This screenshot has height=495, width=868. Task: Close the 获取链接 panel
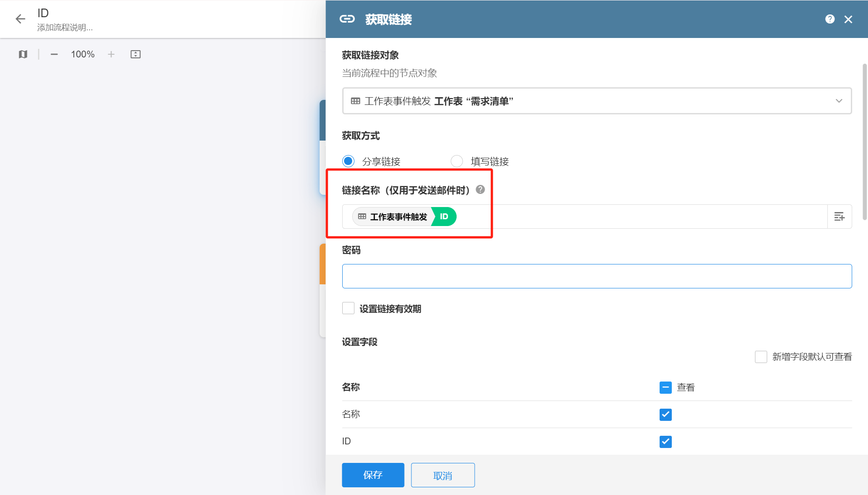(x=848, y=19)
